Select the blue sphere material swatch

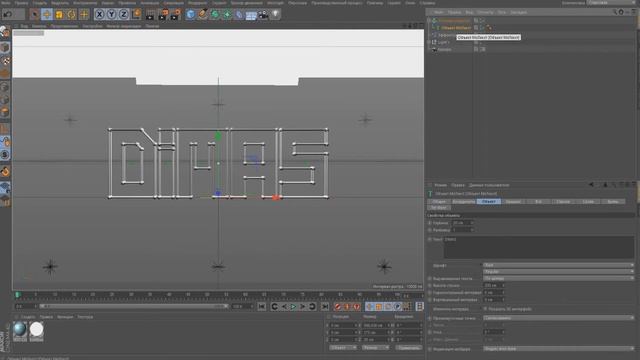pyautogui.click(x=20, y=331)
